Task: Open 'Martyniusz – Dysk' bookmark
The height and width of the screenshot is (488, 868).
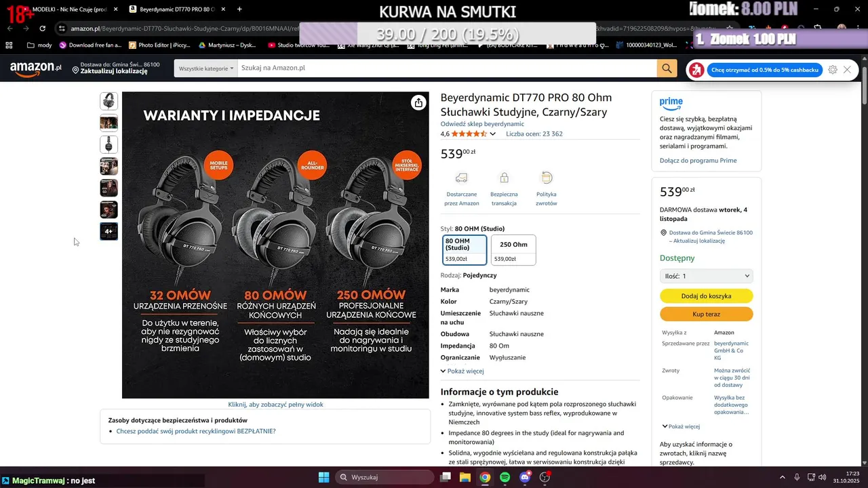Action: (227, 45)
